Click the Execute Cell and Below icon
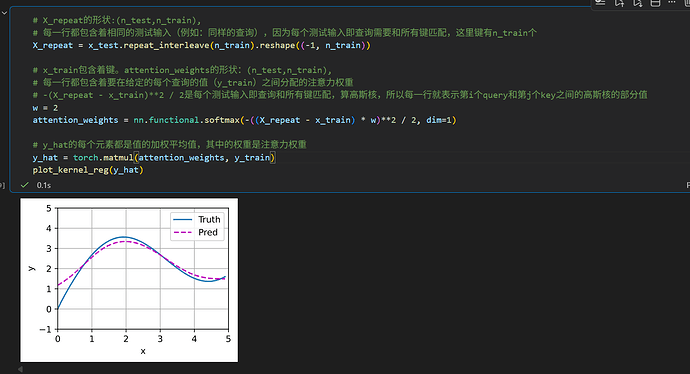 (x=638, y=3)
